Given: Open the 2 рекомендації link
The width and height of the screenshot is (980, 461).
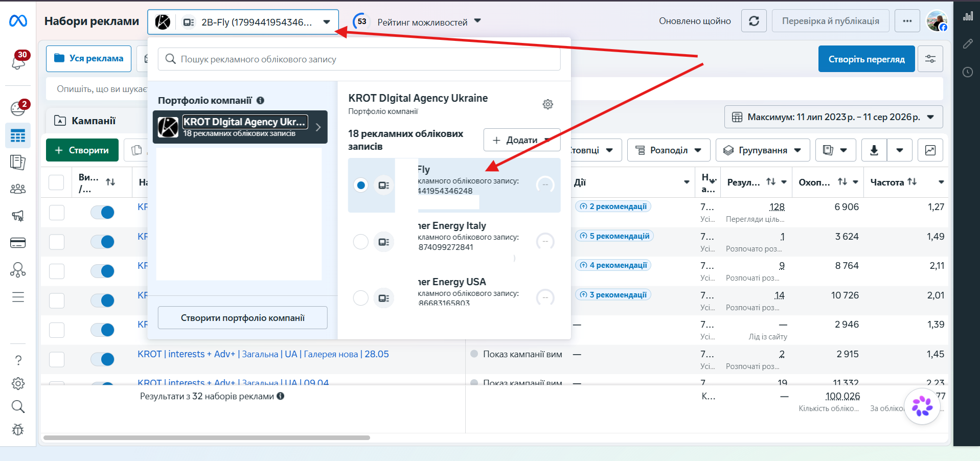Looking at the screenshot, I should click(613, 206).
